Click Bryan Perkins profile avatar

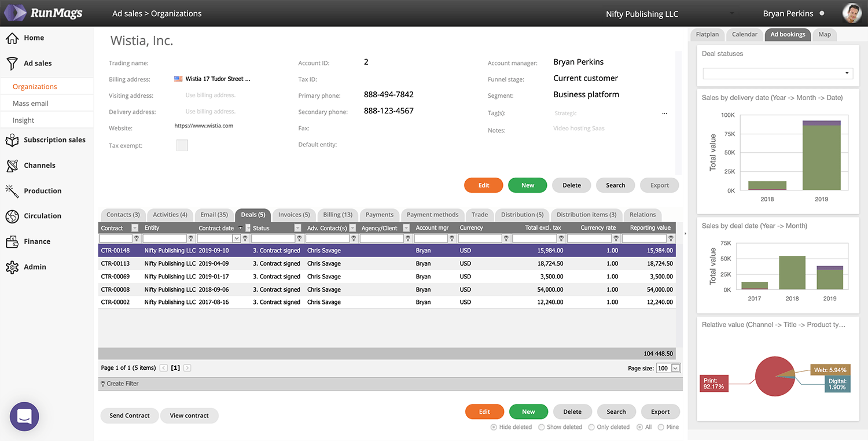tap(852, 13)
